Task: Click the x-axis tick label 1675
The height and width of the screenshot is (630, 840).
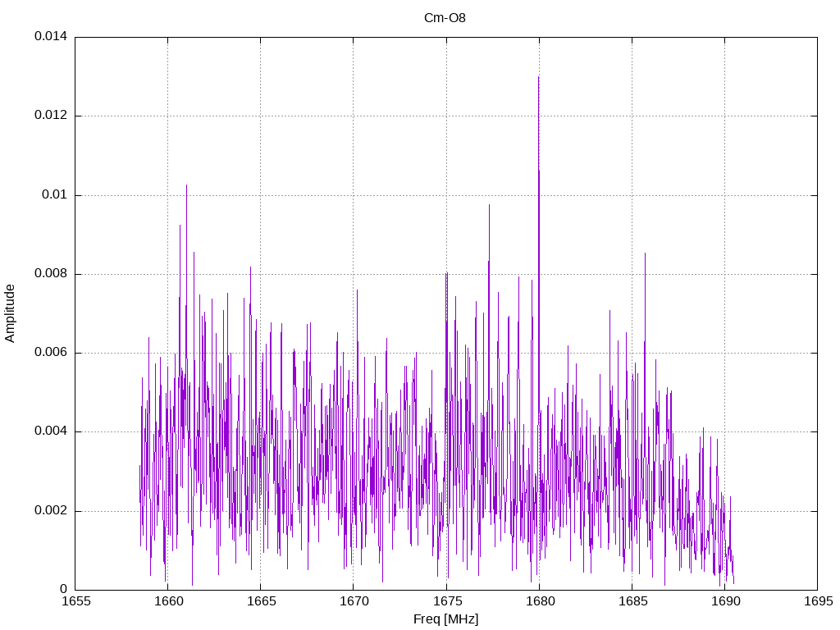Action: (x=447, y=601)
